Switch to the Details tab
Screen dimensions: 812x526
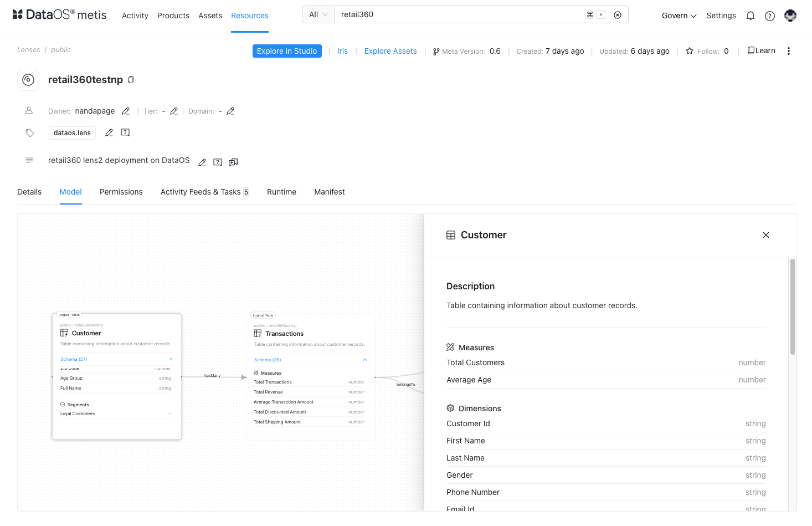(x=29, y=192)
